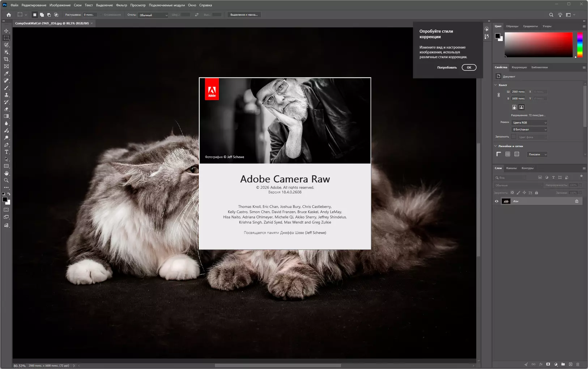Image resolution: width=588 pixels, height=369 pixels.
Task: Select the Frame tool
Action: click(x=7, y=67)
